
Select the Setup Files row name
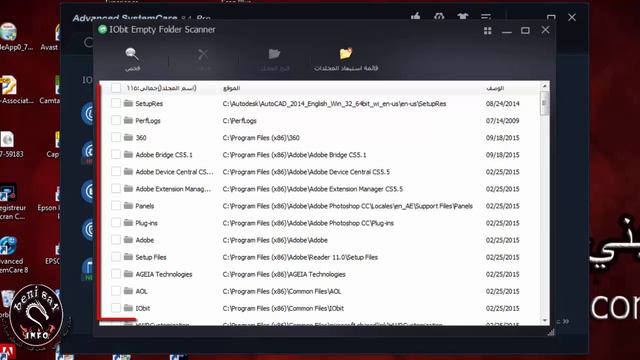151,257
